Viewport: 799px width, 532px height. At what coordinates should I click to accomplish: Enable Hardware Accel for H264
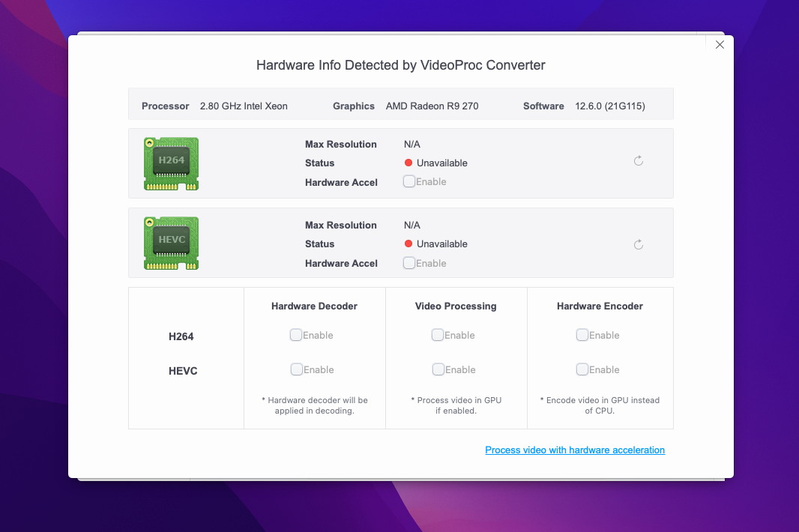409,181
